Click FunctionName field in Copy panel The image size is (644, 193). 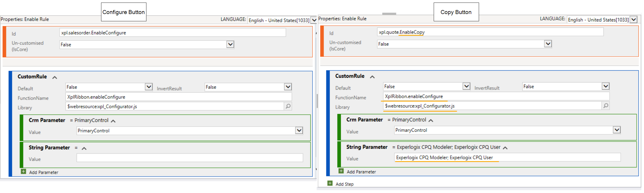tap(496, 96)
